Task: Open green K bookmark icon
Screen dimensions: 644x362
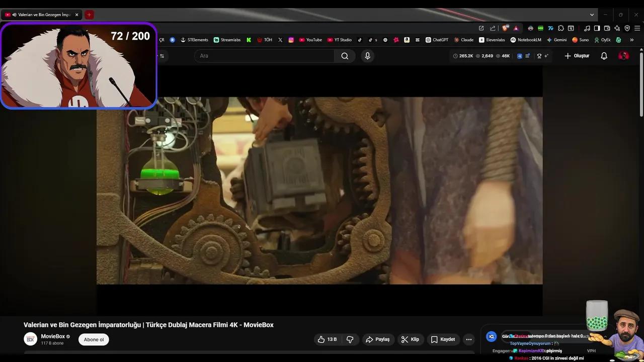Action: [249, 40]
